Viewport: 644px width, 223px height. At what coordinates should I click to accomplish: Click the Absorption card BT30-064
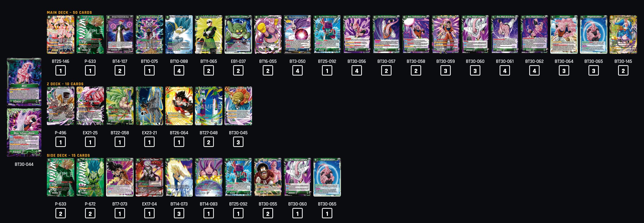(x=564, y=34)
